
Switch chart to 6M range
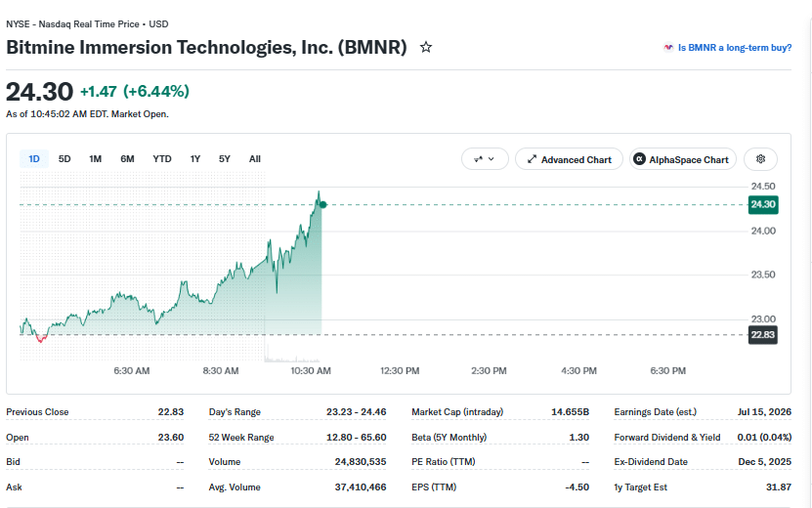pyautogui.click(x=127, y=159)
